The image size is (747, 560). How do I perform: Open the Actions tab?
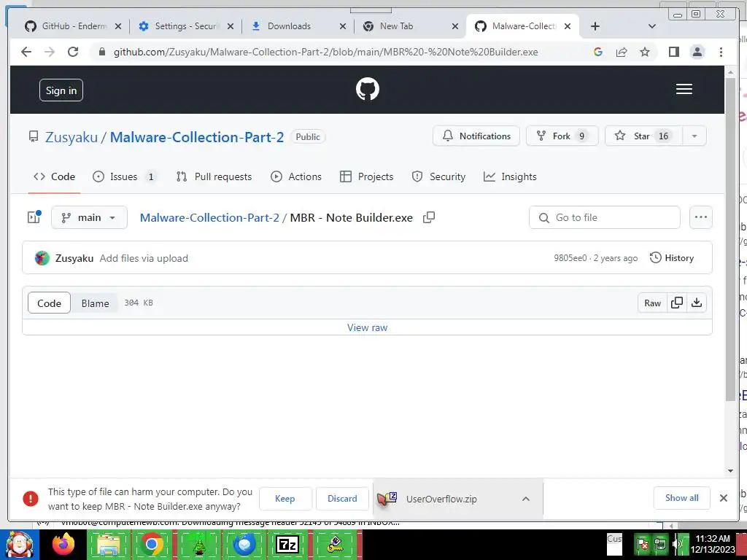(x=296, y=176)
